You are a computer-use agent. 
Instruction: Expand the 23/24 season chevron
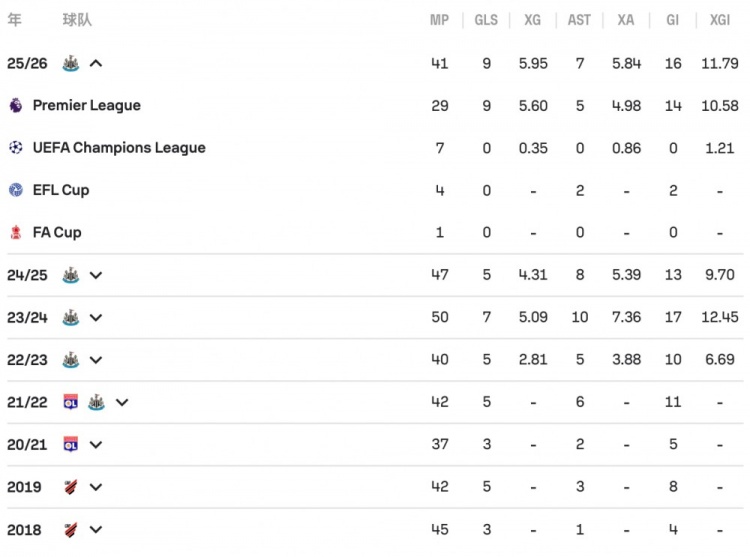[96, 317]
